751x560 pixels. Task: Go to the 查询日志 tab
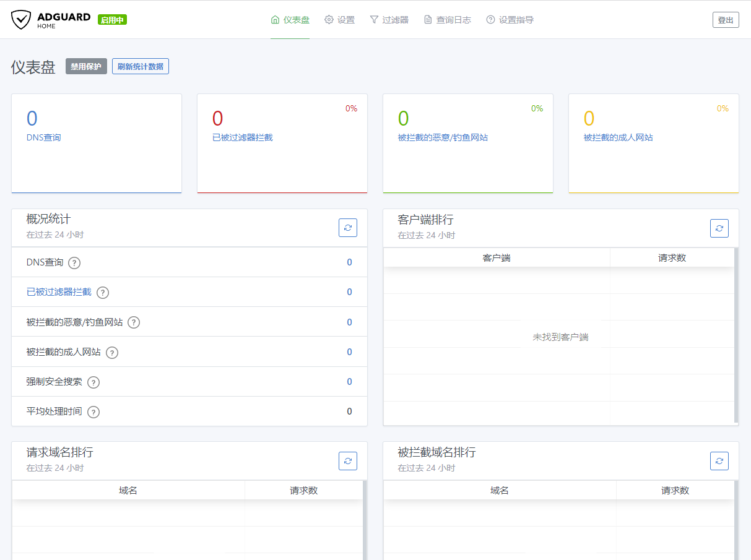point(448,20)
